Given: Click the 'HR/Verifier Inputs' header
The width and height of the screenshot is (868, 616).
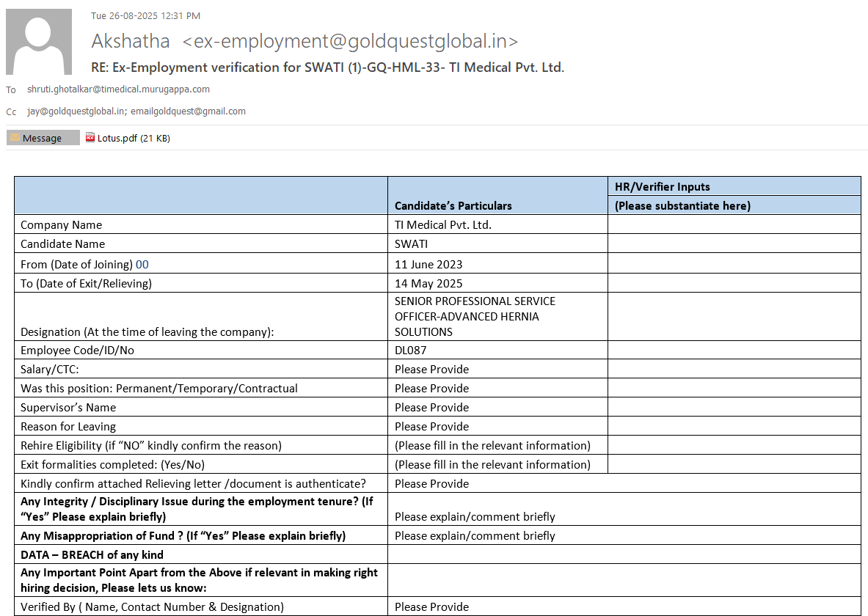Looking at the screenshot, I should [x=662, y=186].
